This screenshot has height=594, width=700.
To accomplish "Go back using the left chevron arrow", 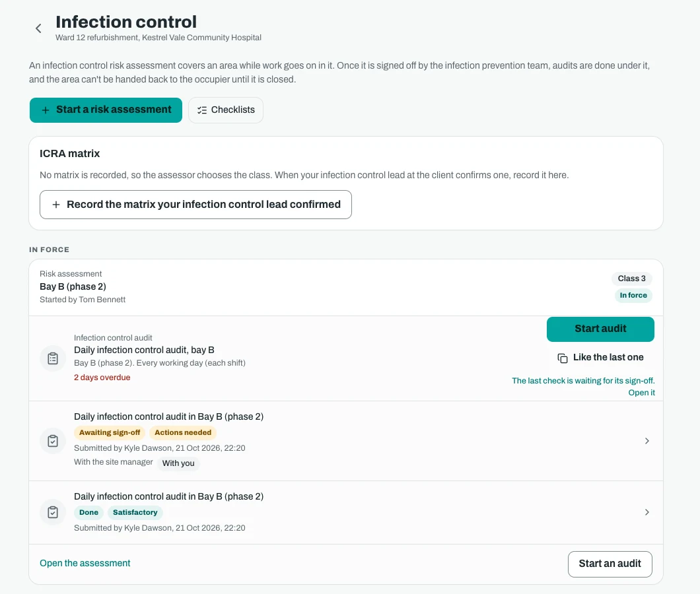I will (38, 28).
